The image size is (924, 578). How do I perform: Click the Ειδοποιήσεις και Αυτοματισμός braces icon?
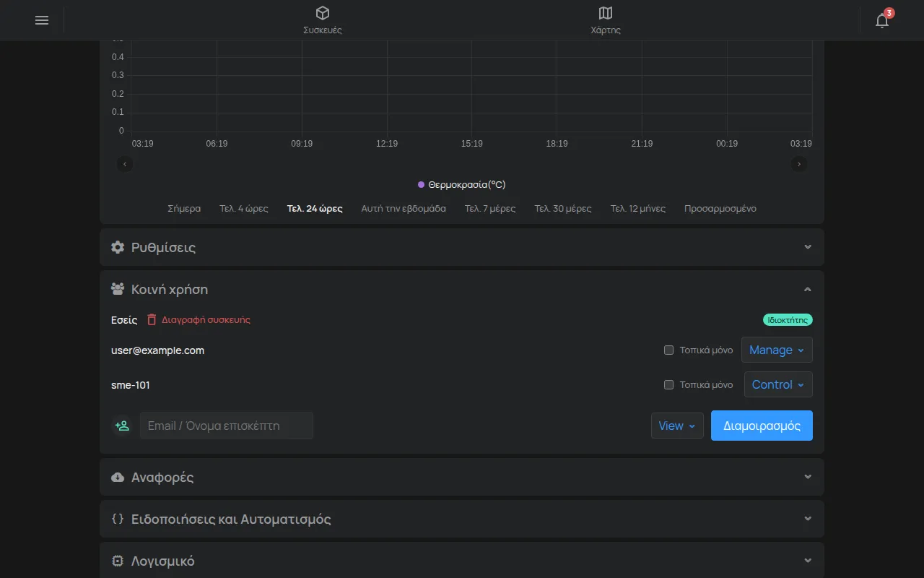[118, 519]
